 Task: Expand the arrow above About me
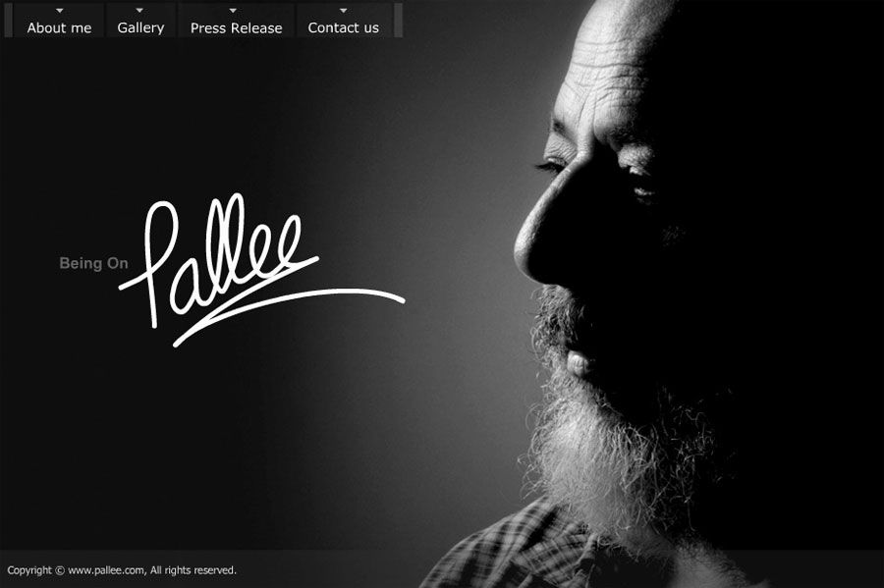[60, 11]
